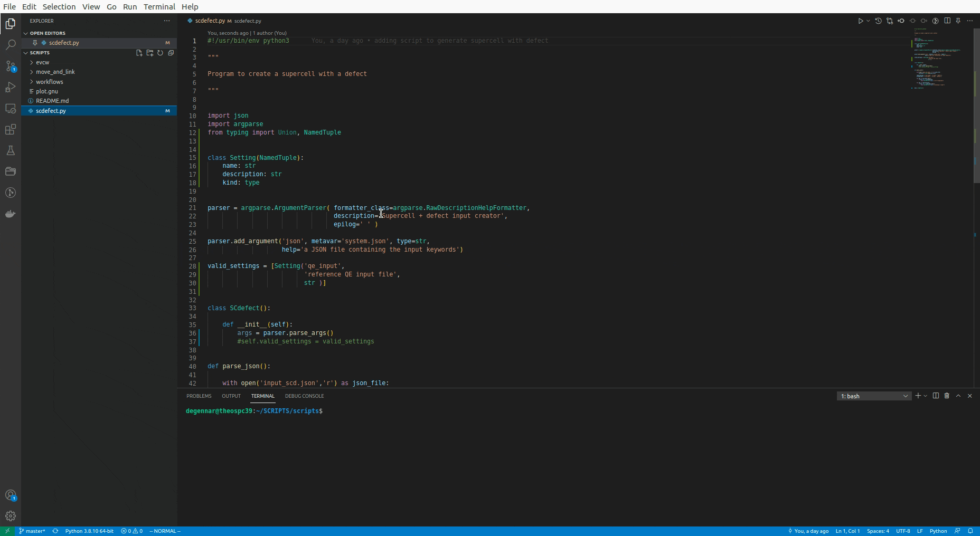Open the Testing beaker panel
Viewport: 980px width, 536px height.
11,150
